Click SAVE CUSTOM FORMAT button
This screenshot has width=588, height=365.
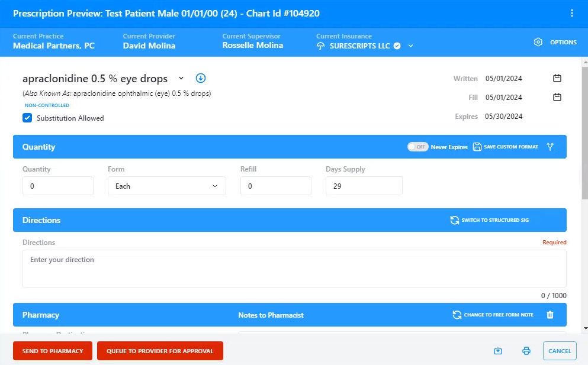(506, 147)
